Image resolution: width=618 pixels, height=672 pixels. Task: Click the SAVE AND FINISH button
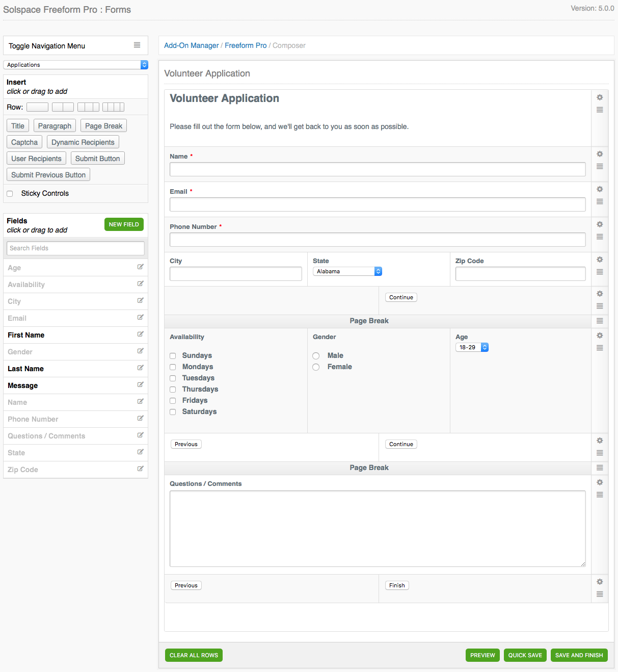click(579, 655)
